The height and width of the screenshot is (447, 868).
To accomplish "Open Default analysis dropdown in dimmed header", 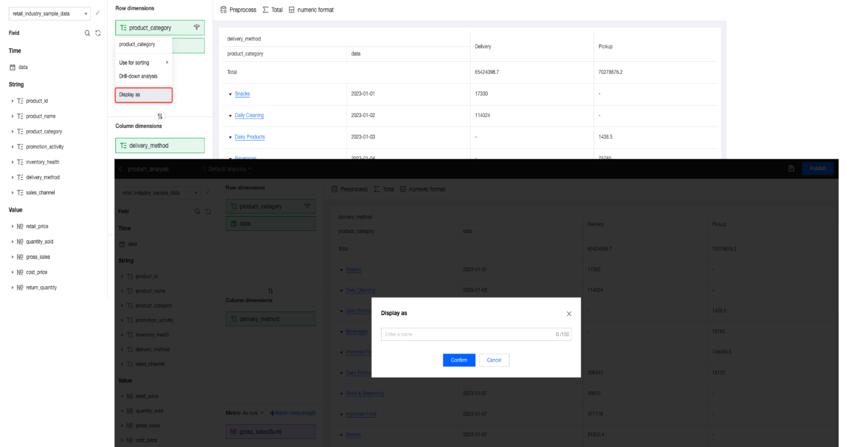I will tap(230, 169).
